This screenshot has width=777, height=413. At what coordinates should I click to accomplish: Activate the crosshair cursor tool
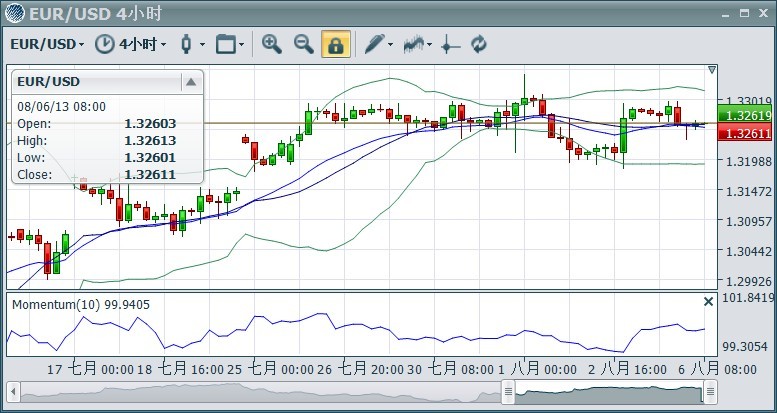tap(450, 45)
